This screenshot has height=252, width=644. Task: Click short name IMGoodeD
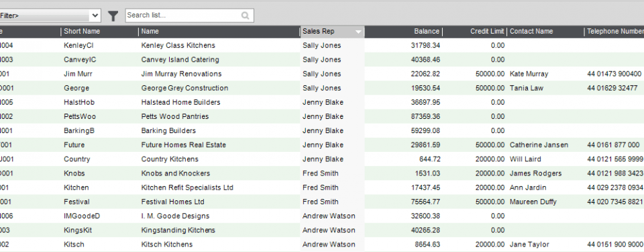(x=82, y=216)
